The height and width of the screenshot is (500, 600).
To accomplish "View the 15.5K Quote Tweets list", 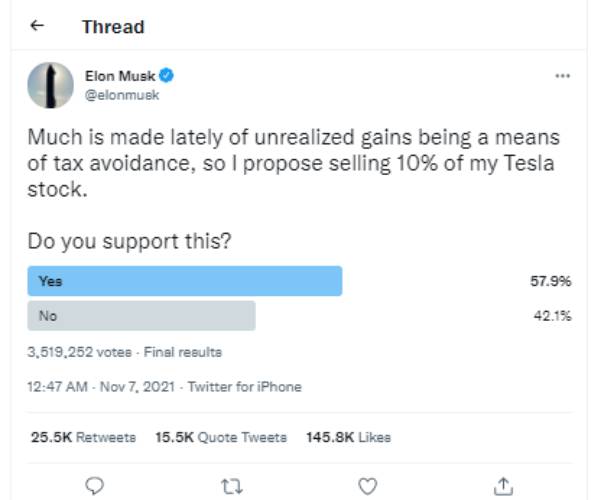I will click(x=221, y=437).
